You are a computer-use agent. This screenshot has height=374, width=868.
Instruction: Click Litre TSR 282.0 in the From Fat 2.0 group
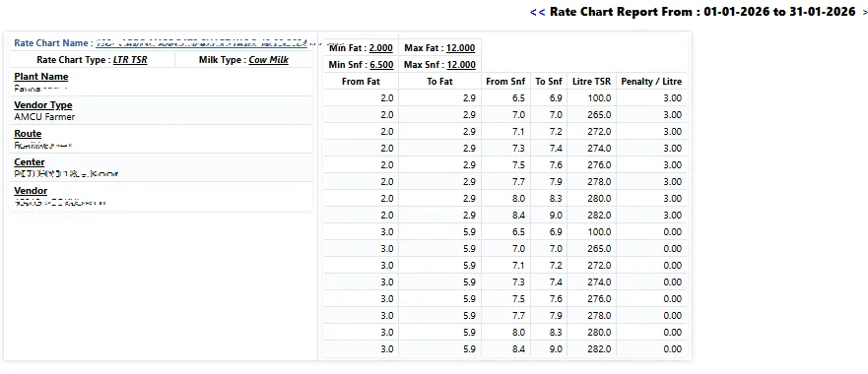[600, 216]
